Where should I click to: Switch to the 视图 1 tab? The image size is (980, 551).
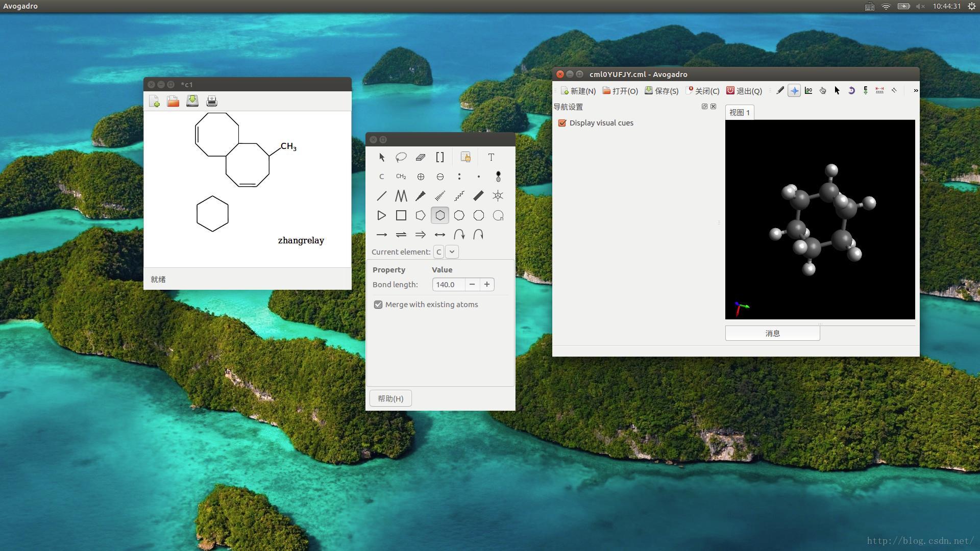pos(739,113)
